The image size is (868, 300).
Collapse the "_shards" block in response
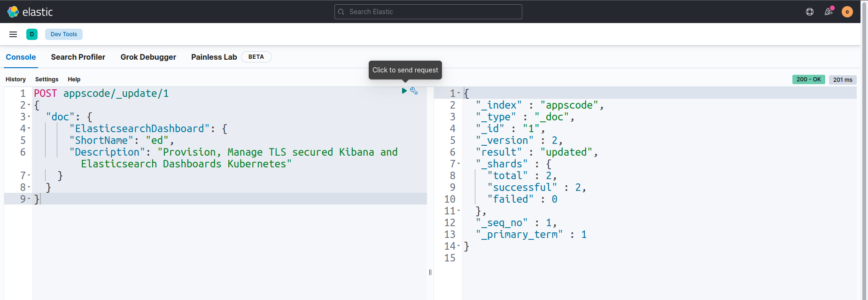[459, 164]
